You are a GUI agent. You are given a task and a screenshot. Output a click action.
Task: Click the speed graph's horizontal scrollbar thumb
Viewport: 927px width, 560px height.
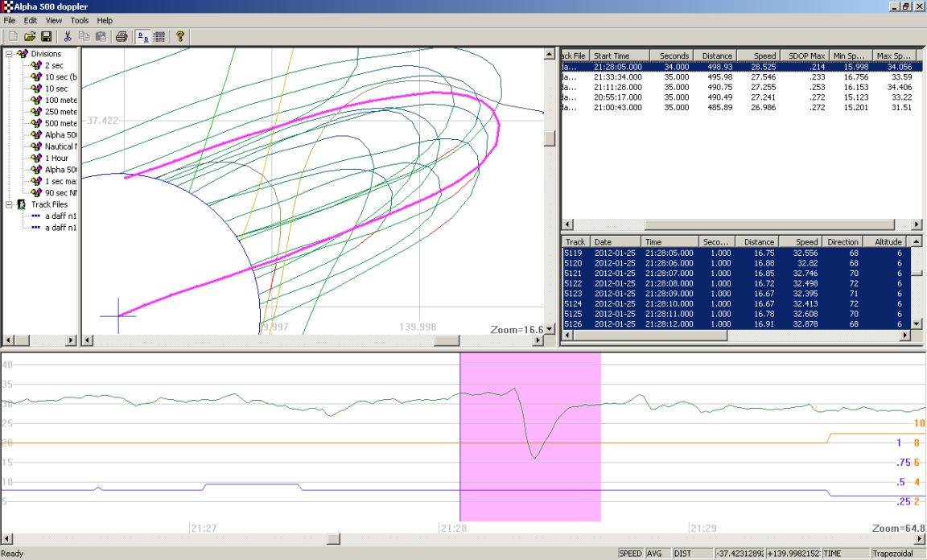pos(332,539)
